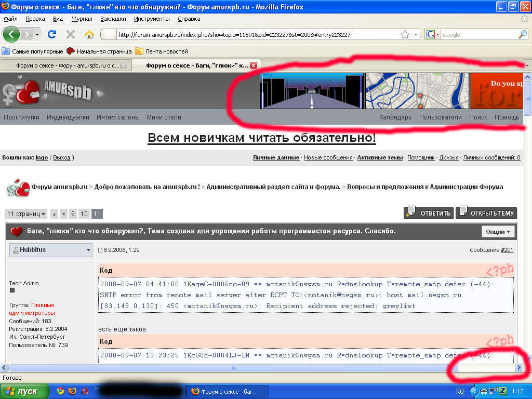
Task: Expand the Опции dropdown in topic header
Action: tap(498, 232)
